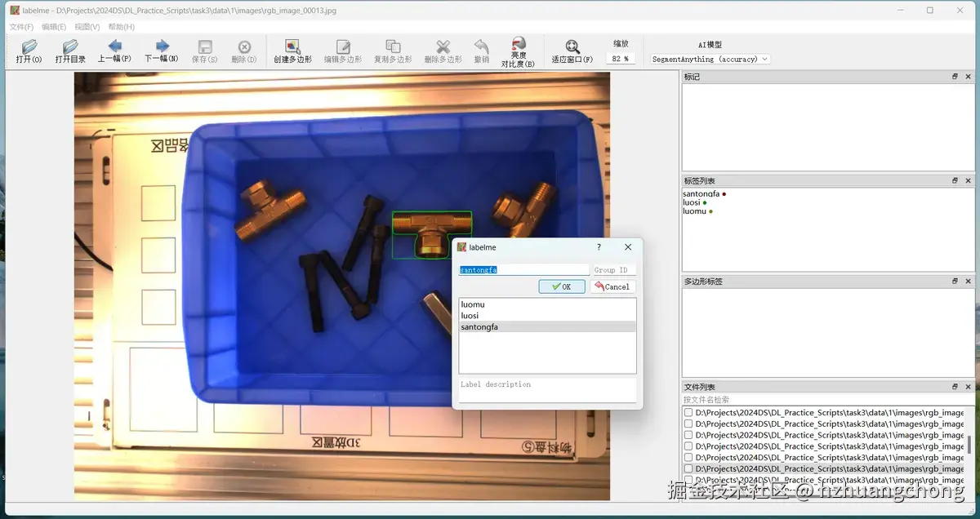Open the 编辑(E) menu
This screenshot has width=980, height=519.
click(54, 27)
